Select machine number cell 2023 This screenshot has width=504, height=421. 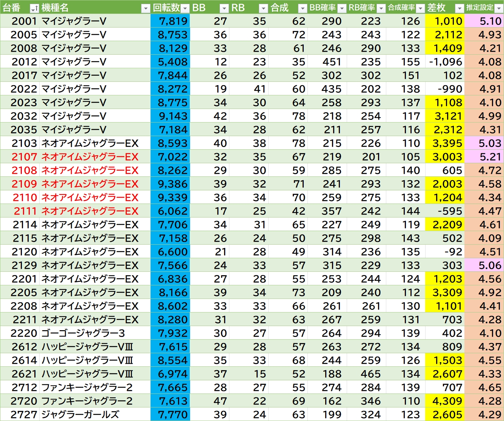click(20, 103)
